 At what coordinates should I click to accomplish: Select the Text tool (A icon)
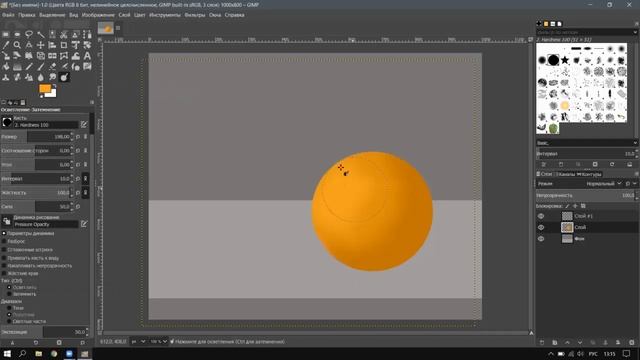click(x=87, y=56)
